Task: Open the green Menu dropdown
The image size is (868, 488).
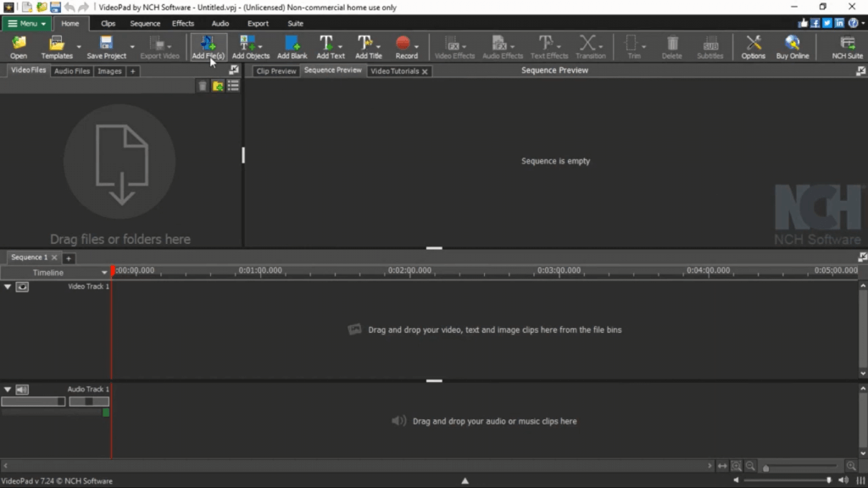Action: [x=26, y=24]
